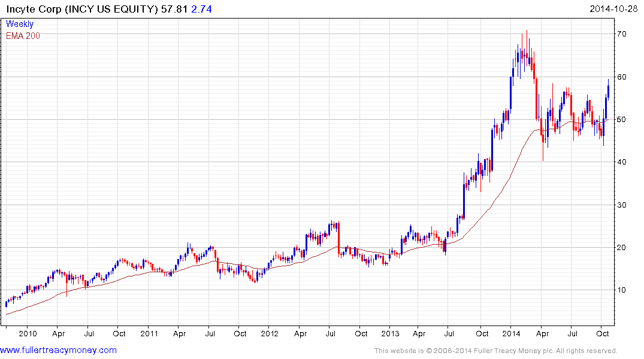
Task: Select the last price 57.81
Action: pyautogui.click(x=174, y=9)
